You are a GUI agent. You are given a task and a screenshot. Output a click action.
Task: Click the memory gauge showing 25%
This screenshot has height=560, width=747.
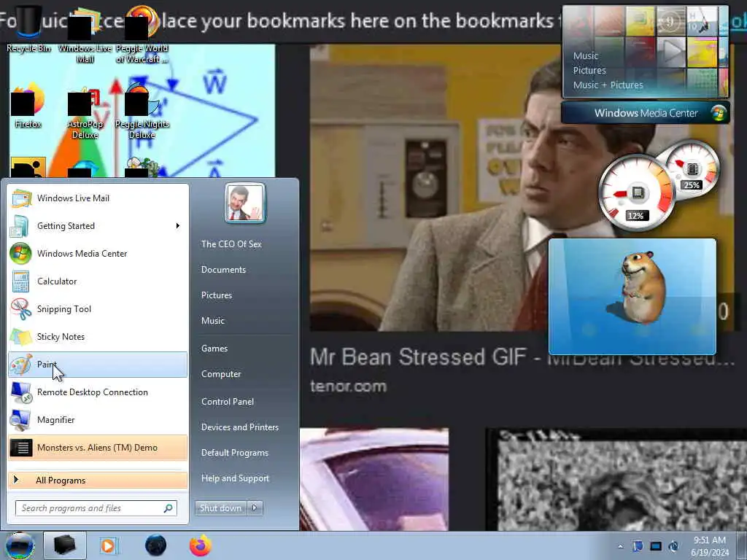click(692, 169)
